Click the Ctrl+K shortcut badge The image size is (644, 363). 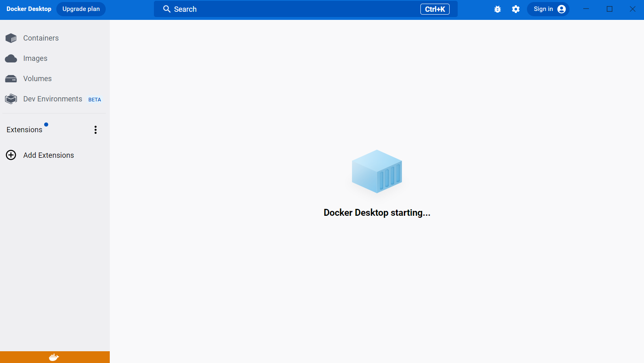(435, 9)
